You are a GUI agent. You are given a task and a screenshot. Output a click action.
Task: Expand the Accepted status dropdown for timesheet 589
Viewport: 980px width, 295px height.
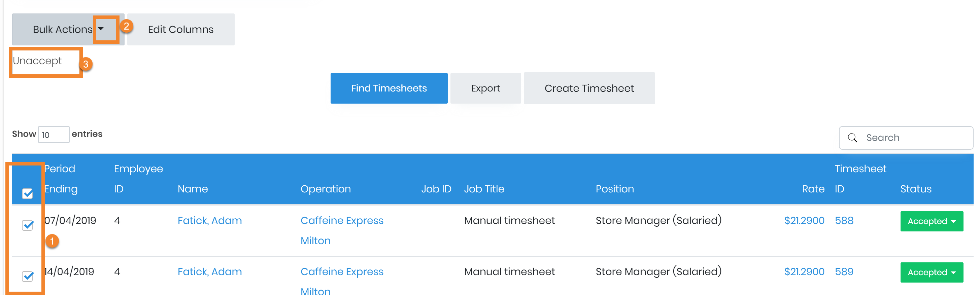[931, 272]
